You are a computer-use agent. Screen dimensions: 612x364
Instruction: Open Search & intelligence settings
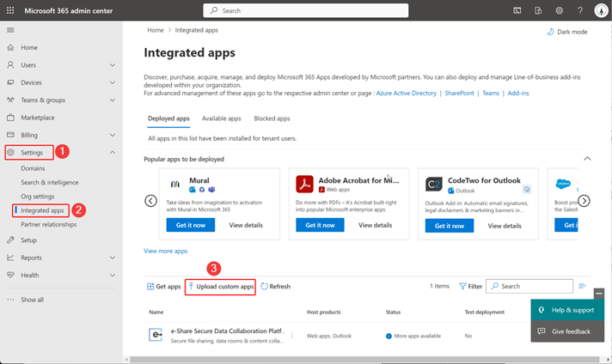(50, 182)
